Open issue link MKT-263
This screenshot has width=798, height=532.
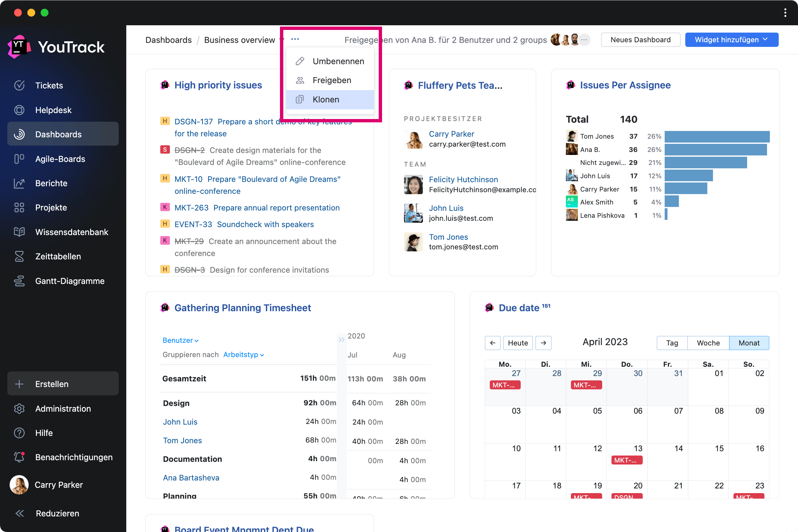[192, 207]
